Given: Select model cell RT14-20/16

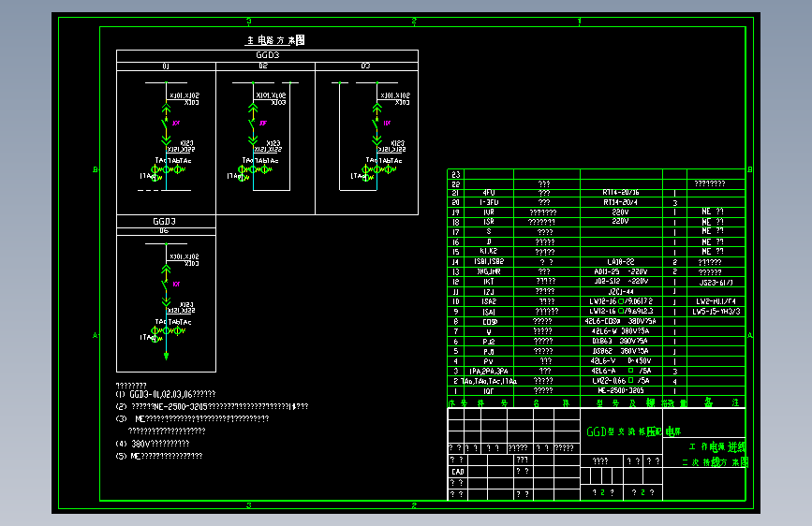Looking at the screenshot, I should [x=620, y=193].
